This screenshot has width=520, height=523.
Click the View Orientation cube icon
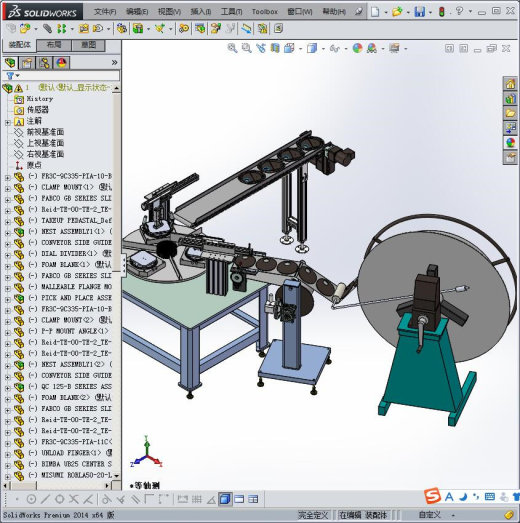click(x=289, y=48)
